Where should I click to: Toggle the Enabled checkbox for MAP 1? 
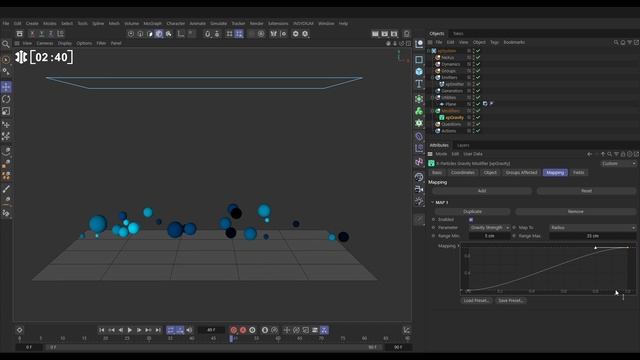pos(471,220)
